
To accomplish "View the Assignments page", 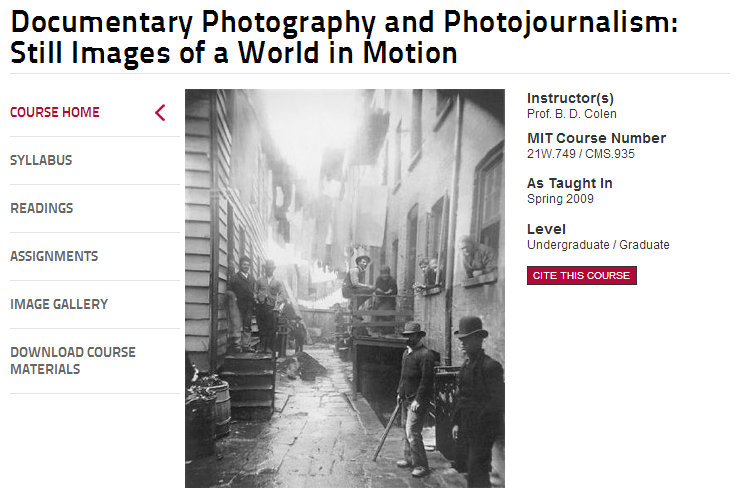I will (x=54, y=256).
